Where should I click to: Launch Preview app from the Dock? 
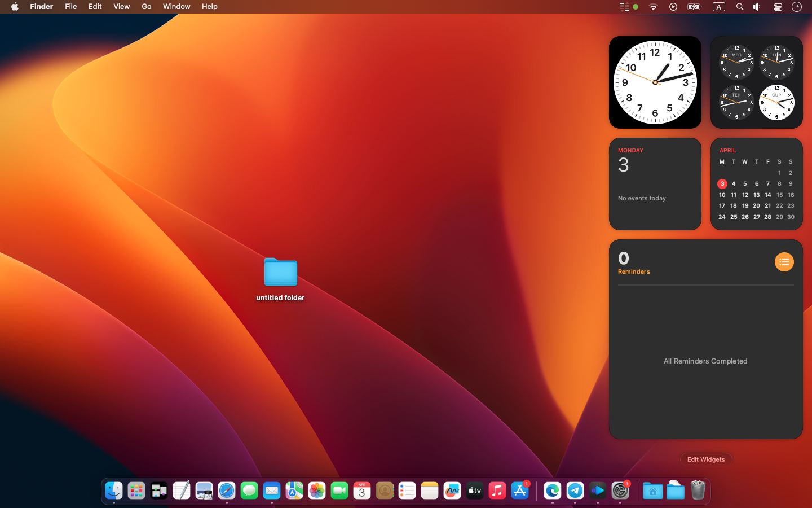tap(204, 491)
